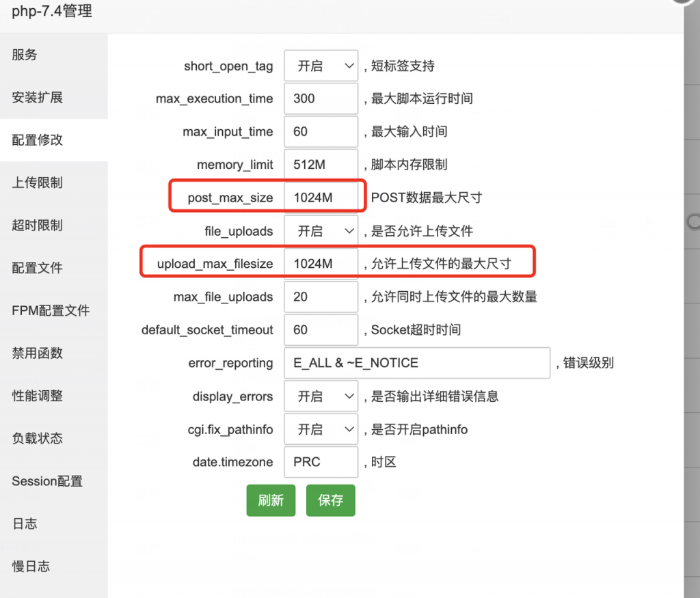The width and height of the screenshot is (700, 598).
Task: Open the short_open_tag dropdown
Action: [321, 66]
